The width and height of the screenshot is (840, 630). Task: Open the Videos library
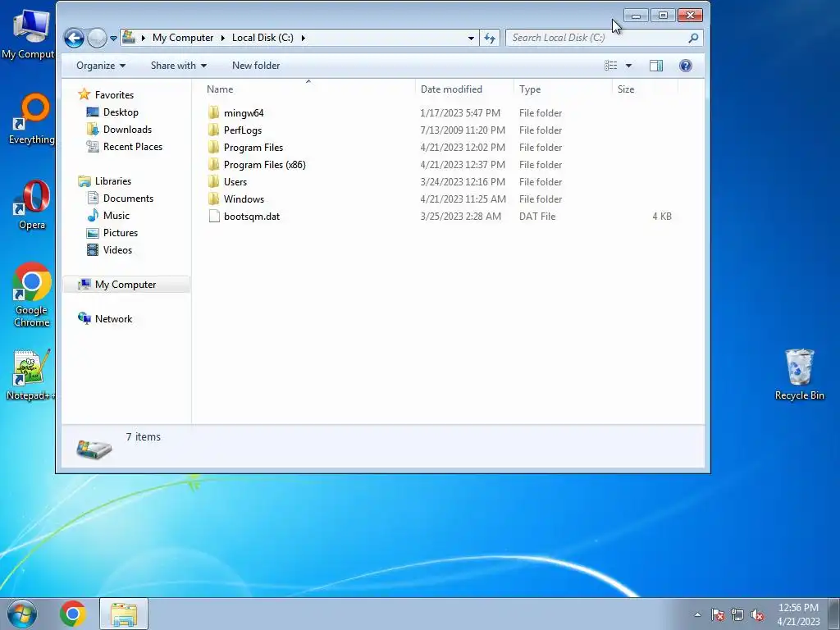coord(117,249)
